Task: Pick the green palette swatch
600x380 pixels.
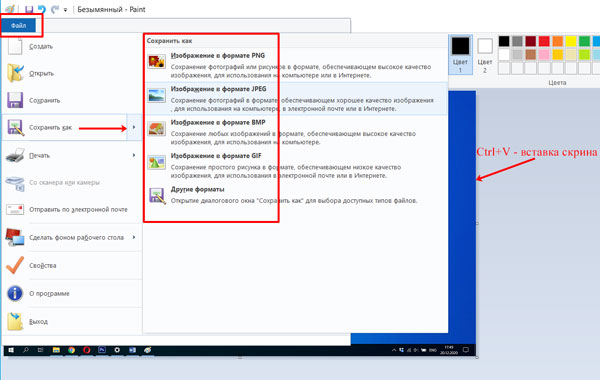Action: (584, 41)
